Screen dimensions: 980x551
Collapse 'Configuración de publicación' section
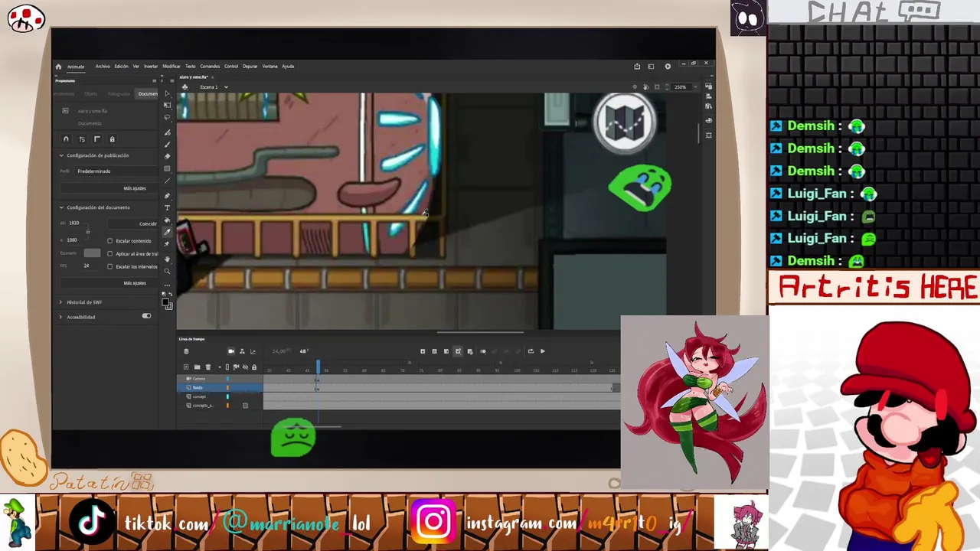[61, 155]
